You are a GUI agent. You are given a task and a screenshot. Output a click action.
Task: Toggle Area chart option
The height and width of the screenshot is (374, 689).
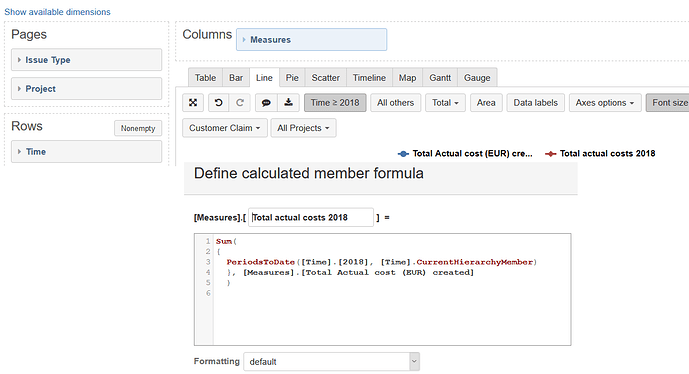pos(486,103)
